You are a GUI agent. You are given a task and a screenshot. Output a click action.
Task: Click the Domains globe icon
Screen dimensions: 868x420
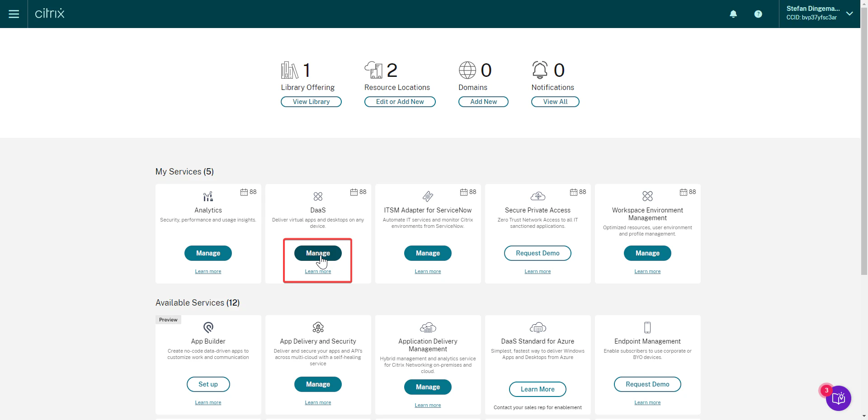coord(467,70)
